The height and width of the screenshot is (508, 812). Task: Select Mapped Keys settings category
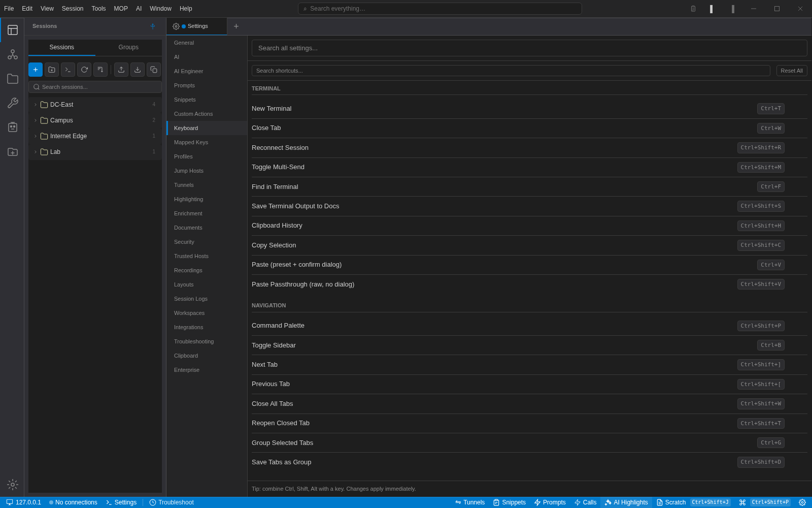pos(207,142)
